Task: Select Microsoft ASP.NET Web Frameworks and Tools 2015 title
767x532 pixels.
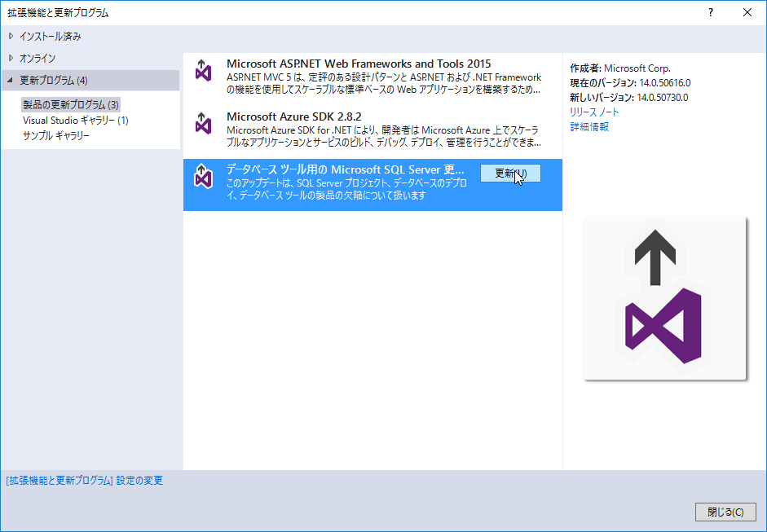Action: point(359,64)
